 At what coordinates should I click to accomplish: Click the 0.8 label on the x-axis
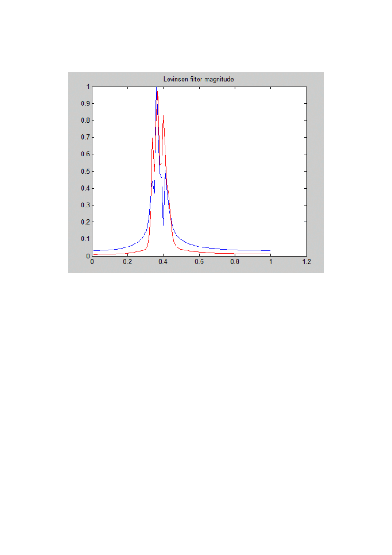coord(235,261)
